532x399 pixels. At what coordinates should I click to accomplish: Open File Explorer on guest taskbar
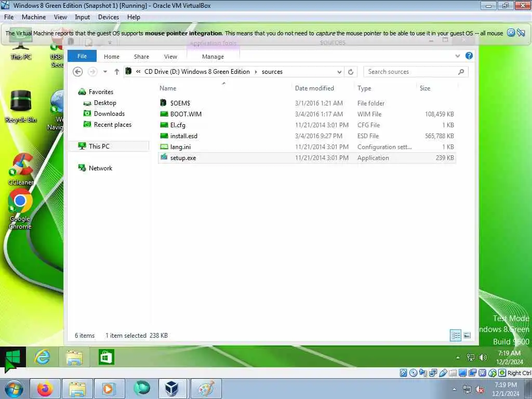click(x=74, y=357)
